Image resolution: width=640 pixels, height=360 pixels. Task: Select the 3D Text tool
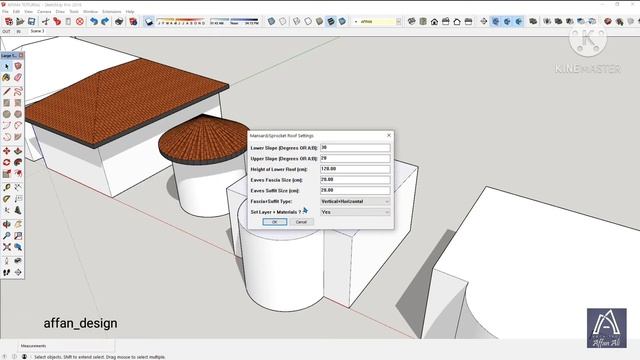point(18,210)
